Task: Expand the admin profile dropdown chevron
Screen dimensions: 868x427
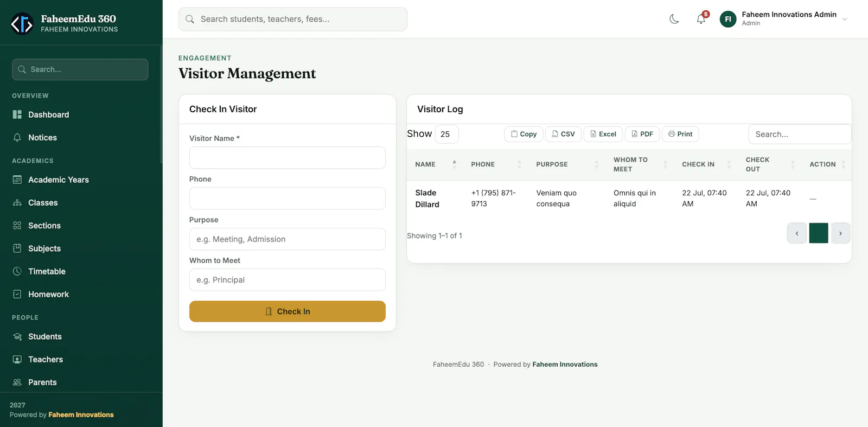Action: tap(845, 19)
